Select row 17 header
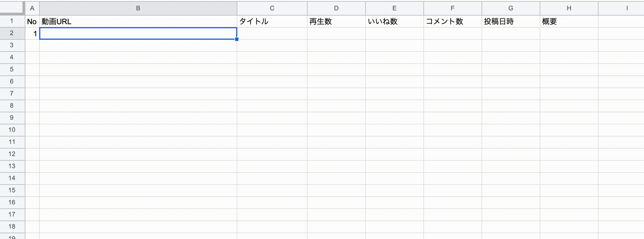The width and height of the screenshot is (644, 239). (x=12, y=215)
